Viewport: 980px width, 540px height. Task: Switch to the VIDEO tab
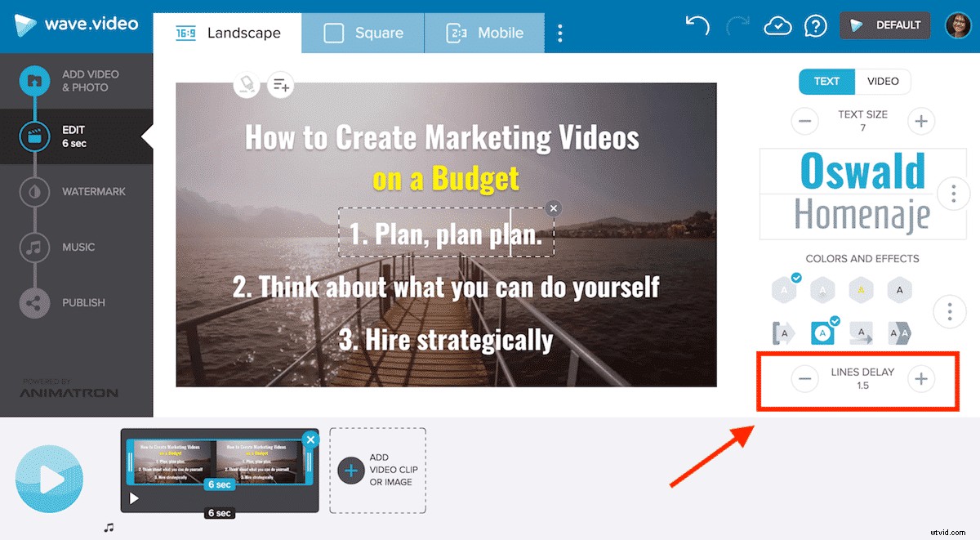(883, 81)
